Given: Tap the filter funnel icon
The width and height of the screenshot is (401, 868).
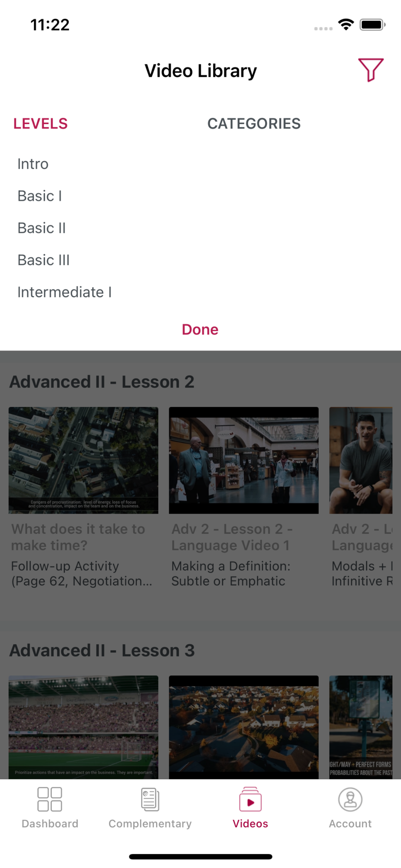Looking at the screenshot, I should pos(371,70).
